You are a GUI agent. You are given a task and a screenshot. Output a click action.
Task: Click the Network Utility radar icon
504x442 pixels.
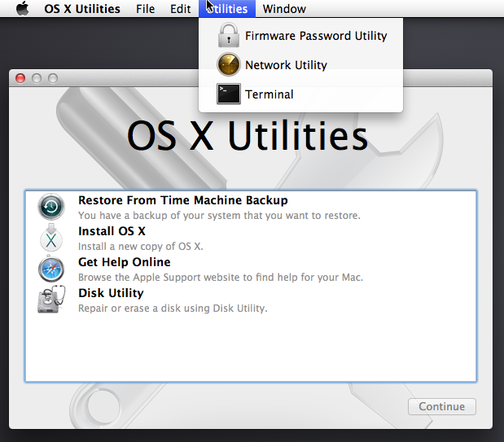[x=229, y=64]
